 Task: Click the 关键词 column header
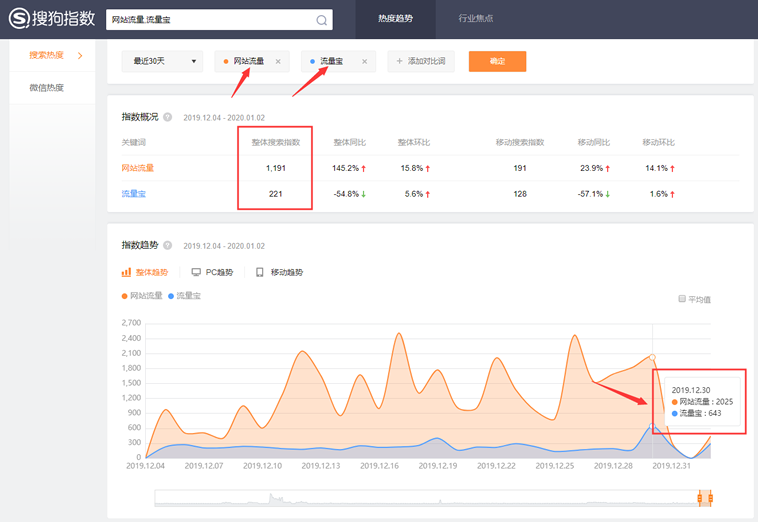(133, 142)
